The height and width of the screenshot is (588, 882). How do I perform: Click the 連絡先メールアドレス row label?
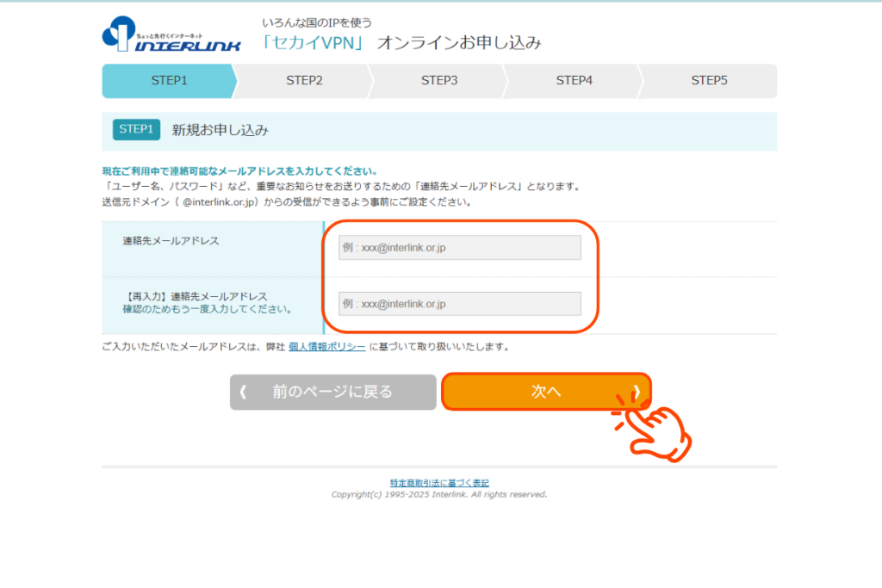[x=171, y=241]
